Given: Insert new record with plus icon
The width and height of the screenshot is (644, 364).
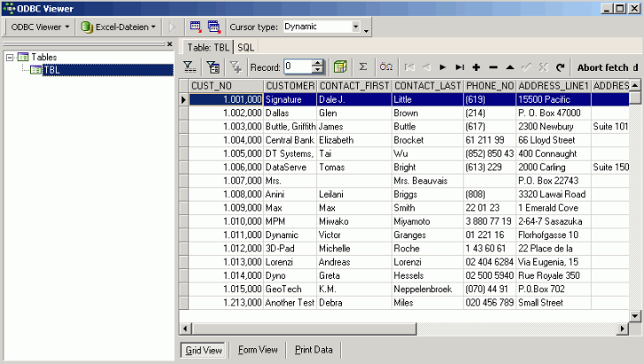Looking at the screenshot, I should 476,66.
